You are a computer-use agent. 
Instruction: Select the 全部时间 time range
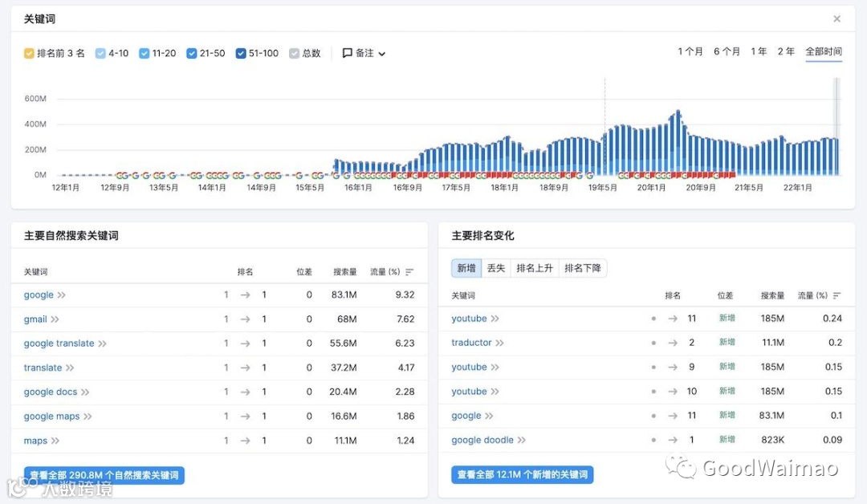coord(824,51)
